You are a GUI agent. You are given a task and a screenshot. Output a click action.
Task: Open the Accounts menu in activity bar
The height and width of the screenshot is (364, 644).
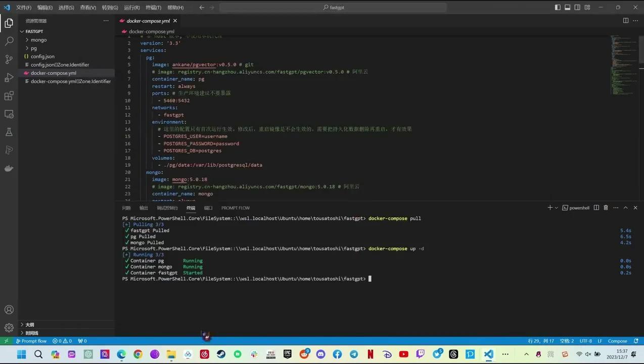pyautogui.click(x=9, y=310)
